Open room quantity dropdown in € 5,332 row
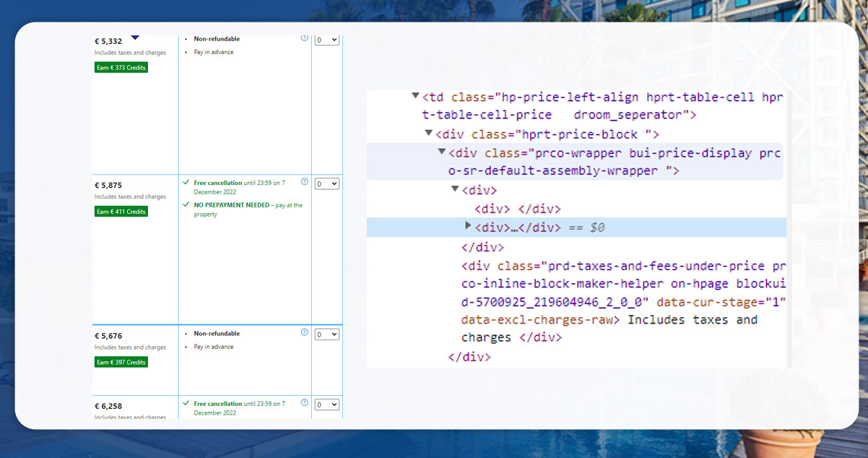 327,40
